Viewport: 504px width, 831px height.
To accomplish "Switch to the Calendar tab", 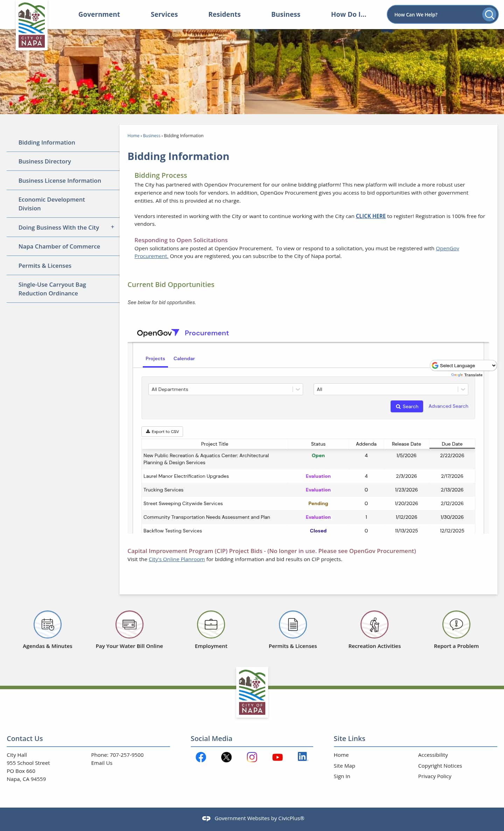I will (x=184, y=358).
